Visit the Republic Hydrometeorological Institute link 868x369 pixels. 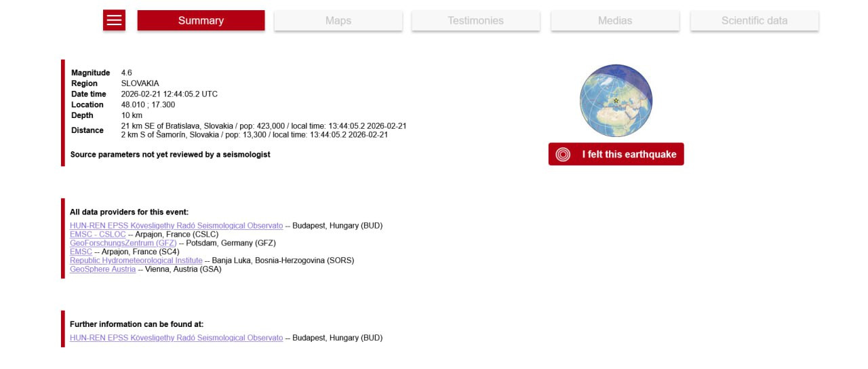(136, 260)
